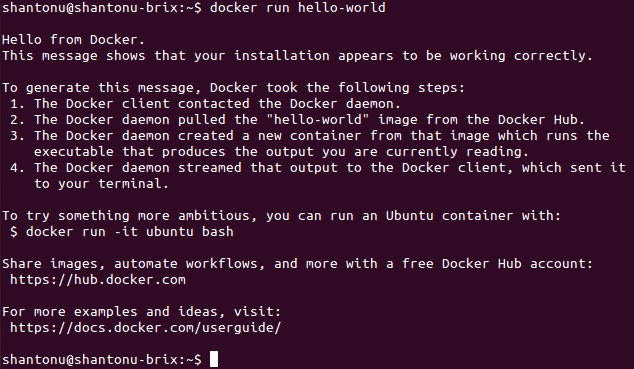Click the 'docker run -it ubuntu bash' command

[129, 232]
